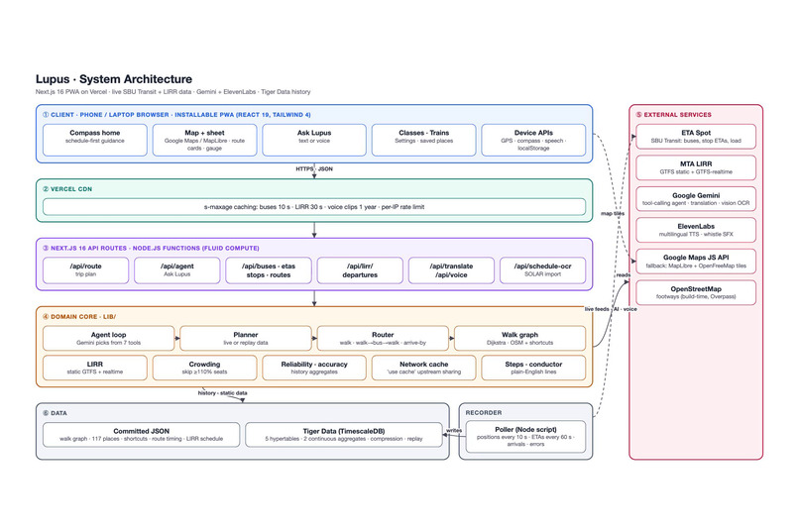This screenshot has width=799, height=532.
Task: Click the /api/schedule-ocr box
Action: (542, 269)
